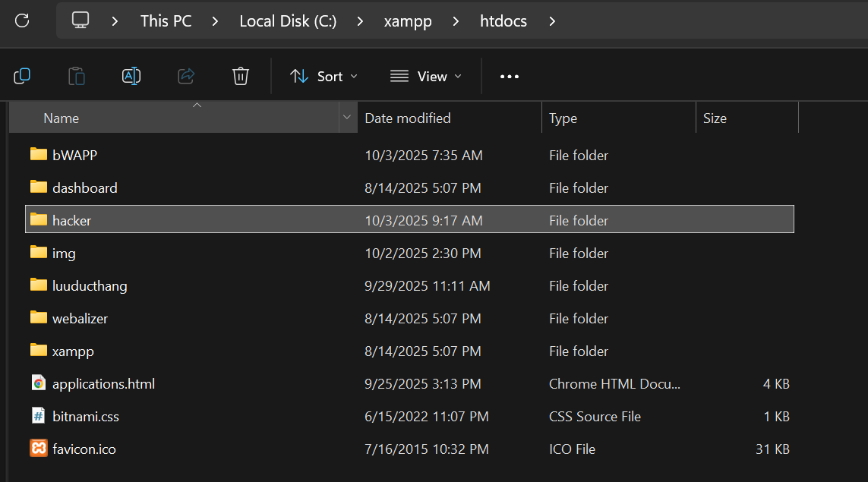Click the Copy icon in toolbar
868x482 pixels.
(22, 76)
